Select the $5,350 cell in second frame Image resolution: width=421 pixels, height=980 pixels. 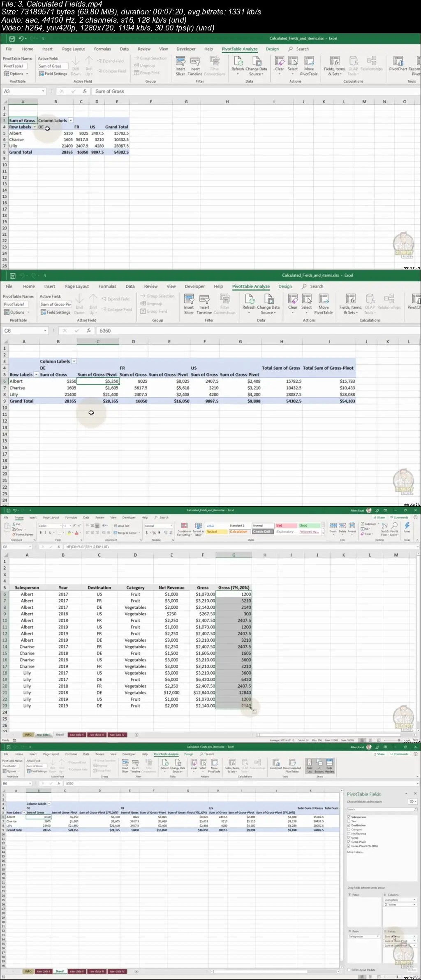pos(98,381)
